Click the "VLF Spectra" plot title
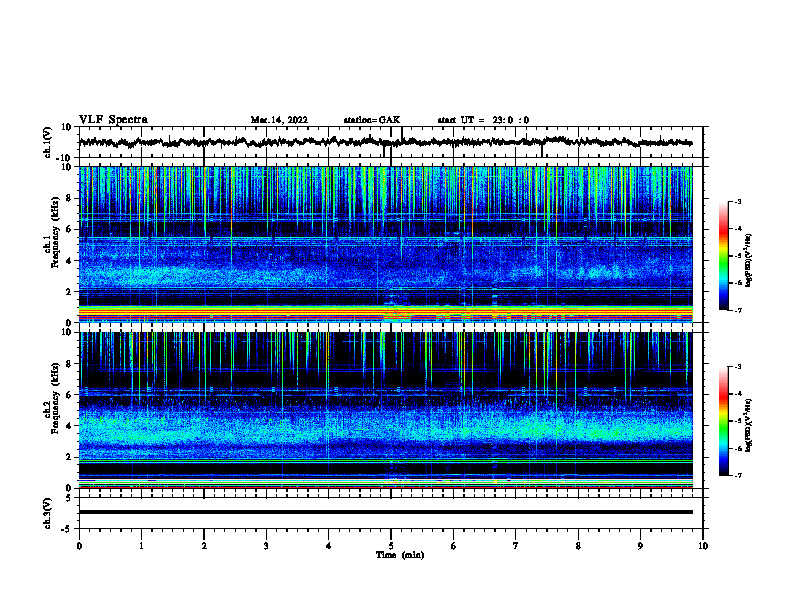Viewport: 792px width, 612px height. [113, 119]
